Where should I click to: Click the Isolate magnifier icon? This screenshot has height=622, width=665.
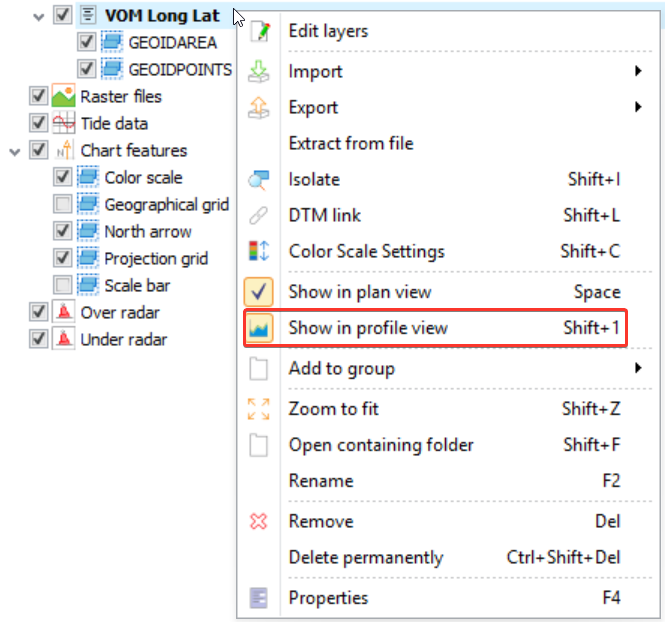point(258,180)
